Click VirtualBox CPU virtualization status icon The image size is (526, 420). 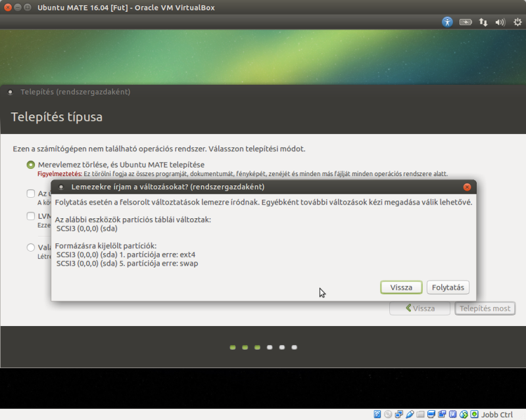[452, 414]
